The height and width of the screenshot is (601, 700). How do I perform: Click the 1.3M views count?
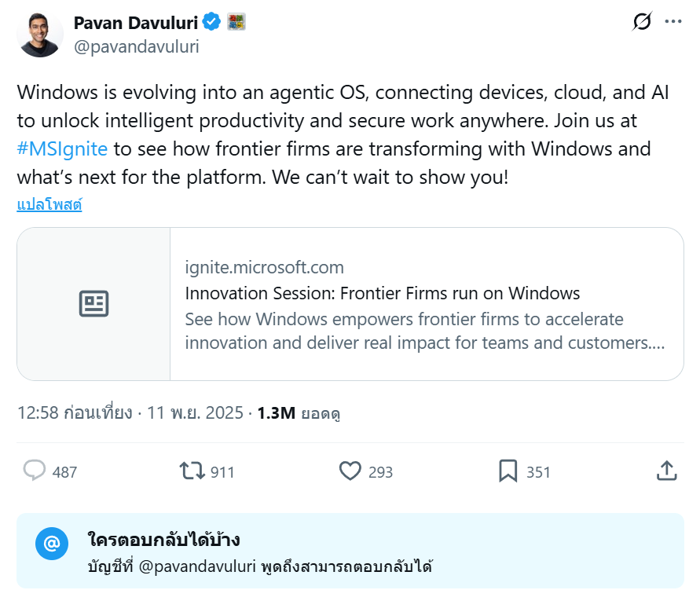click(275, 413)
